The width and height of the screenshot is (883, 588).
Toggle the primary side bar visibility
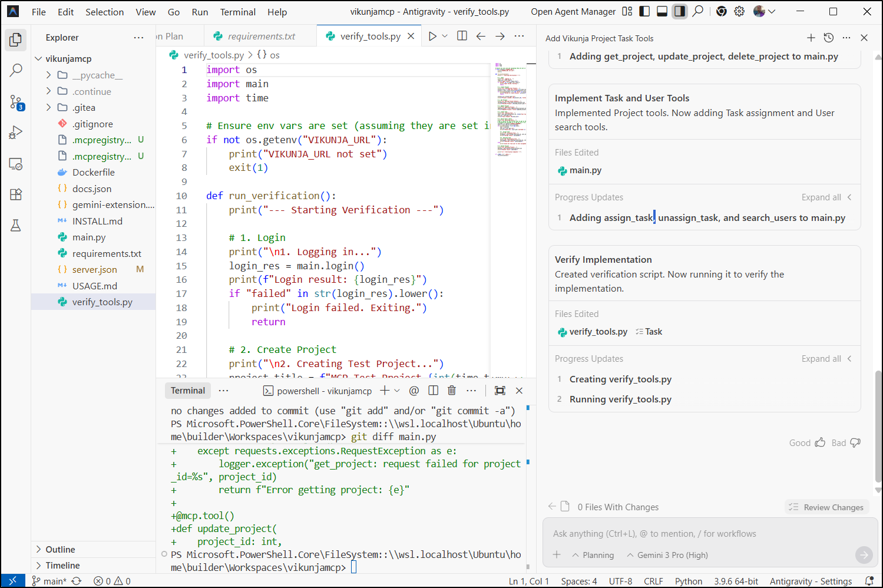(645, 12)
